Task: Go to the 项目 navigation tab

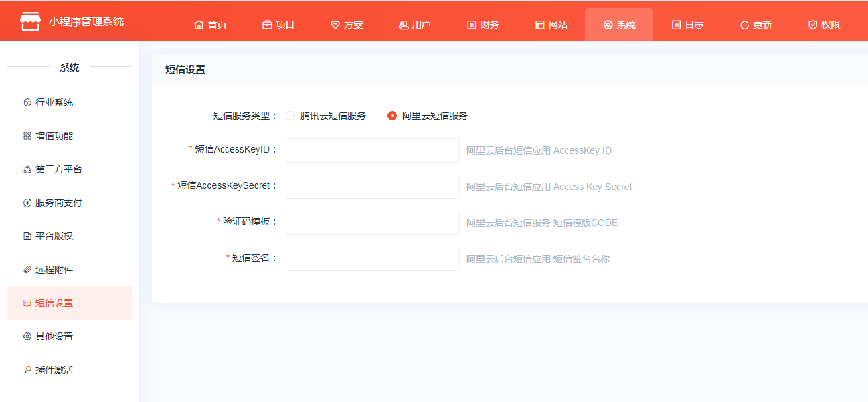Action: 278,25
